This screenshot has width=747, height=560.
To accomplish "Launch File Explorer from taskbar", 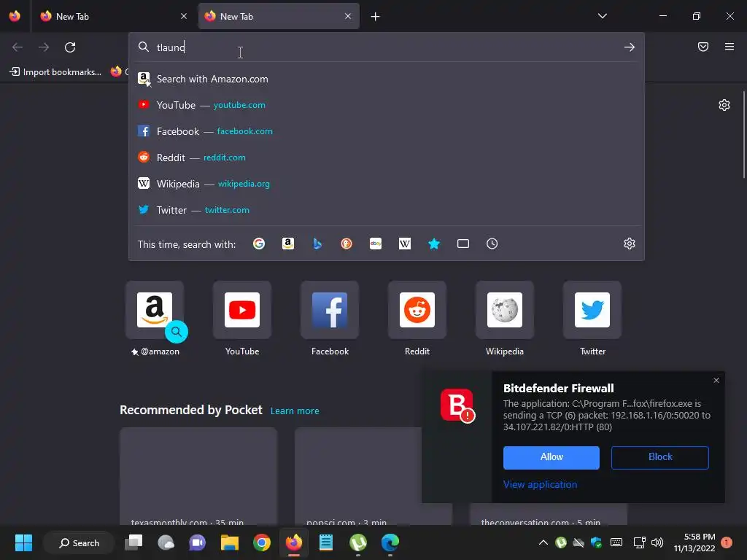I will pyautogui.click(x=230, y=542).
